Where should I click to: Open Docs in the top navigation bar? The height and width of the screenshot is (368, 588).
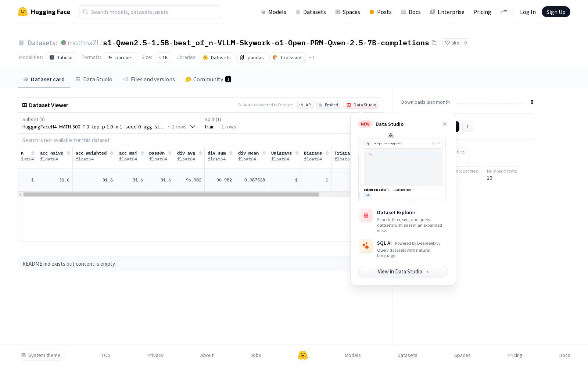point(410,12)
